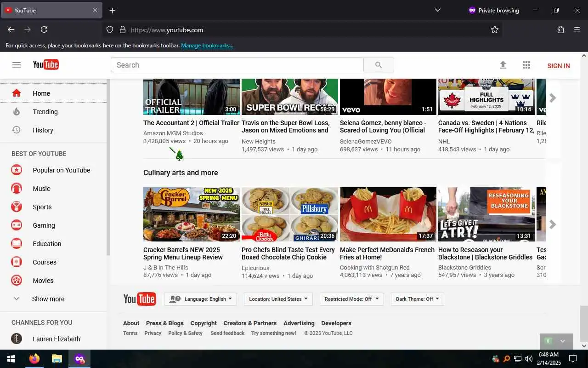
Task: Open the Canada vs. Sweden highlights thumbnail
Action: [486, 97]
